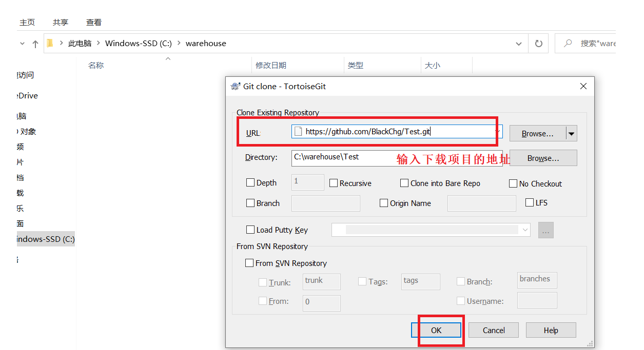The image size is (644, 350).
Task: Open Help for Git clone
Action: [x=551, y=330]
